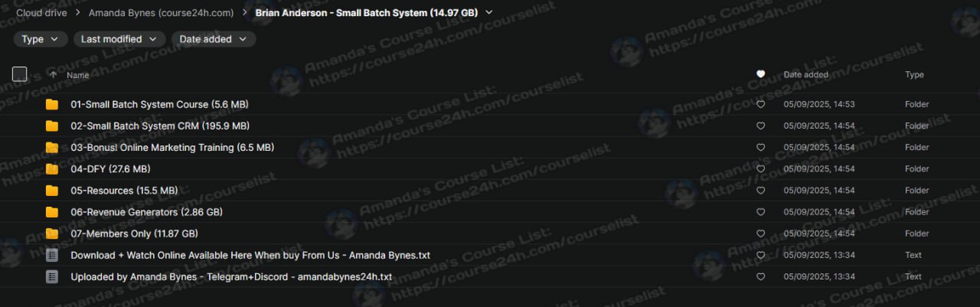980x307 pixels.
Task: Sort by Date added column header
Action: point(805,75)
